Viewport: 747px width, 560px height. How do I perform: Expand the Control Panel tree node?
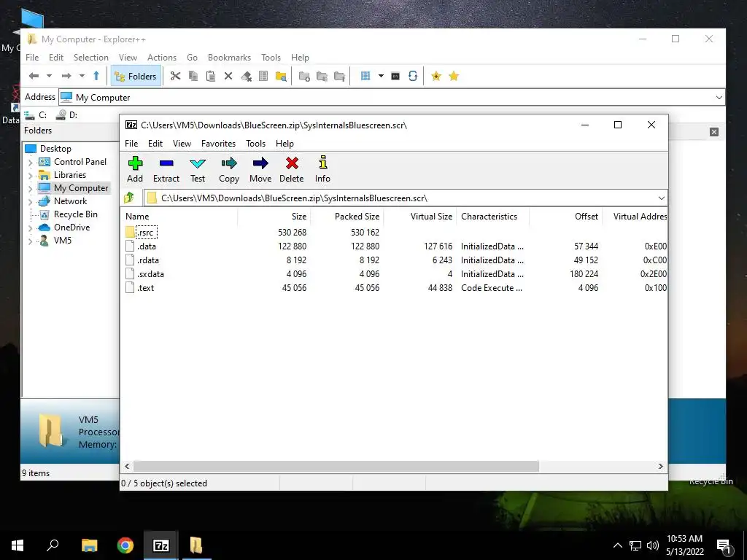click(x=31, y=163)
